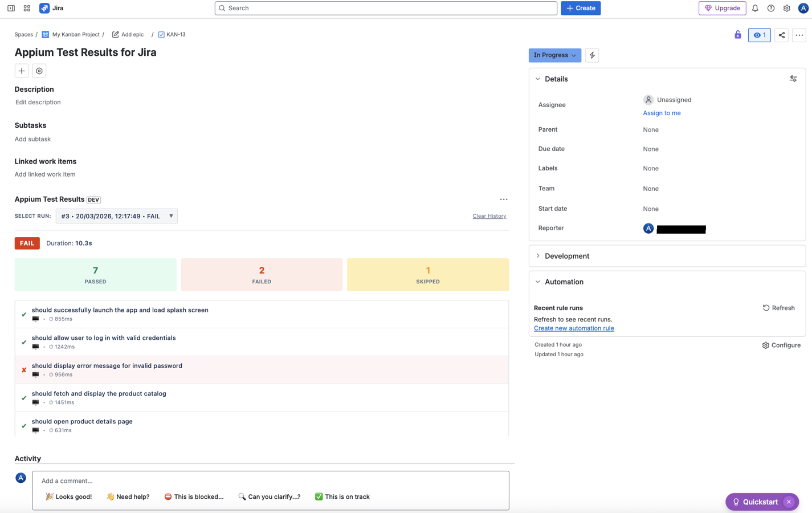Expand the Development section
812x513 pixels.
pos(537,255)
